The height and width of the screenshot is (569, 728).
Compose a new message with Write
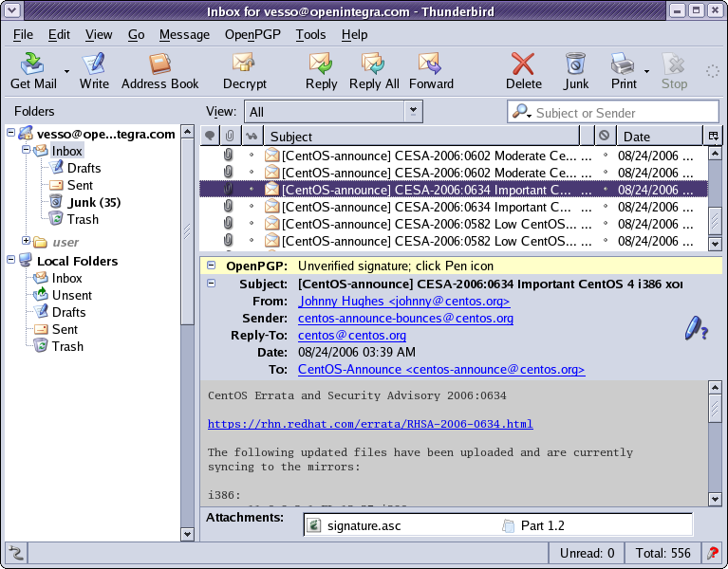[x=94, y=70]
